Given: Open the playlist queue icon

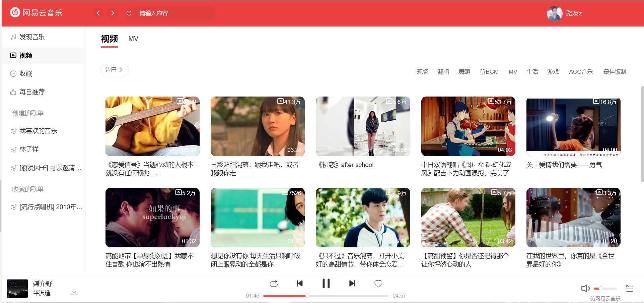Looking at the screenshot, I should (x=629, y=288).
